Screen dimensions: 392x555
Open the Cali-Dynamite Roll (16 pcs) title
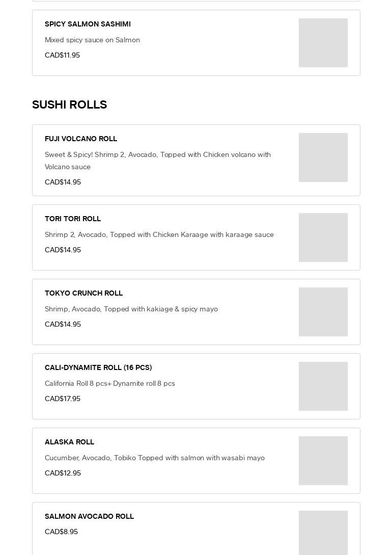tap(98, 367)
